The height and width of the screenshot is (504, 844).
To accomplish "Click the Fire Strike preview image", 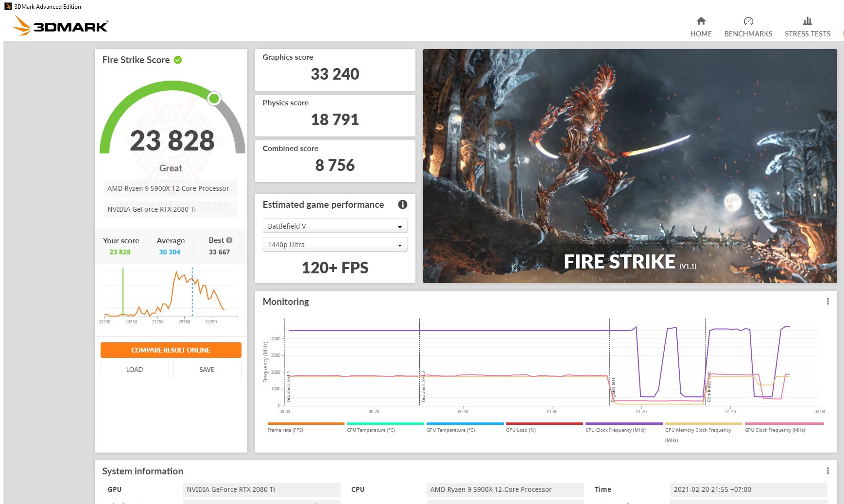I will pos(630,166).
